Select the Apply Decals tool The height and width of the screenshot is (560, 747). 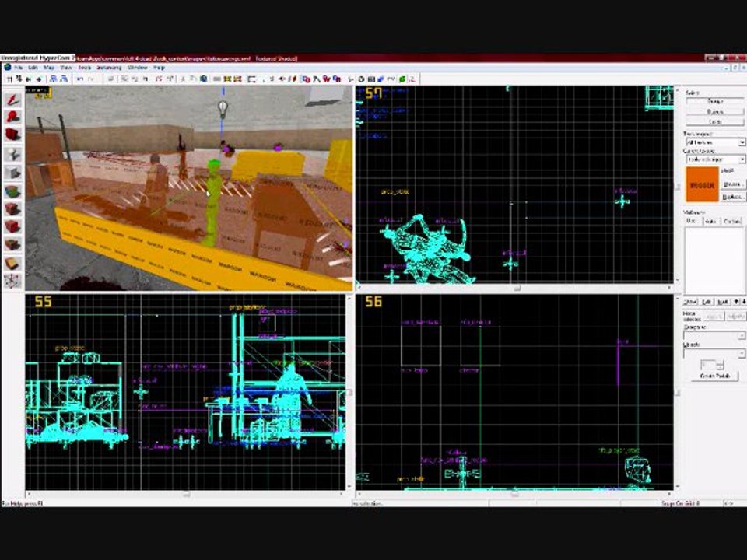[x=12, y=227]
